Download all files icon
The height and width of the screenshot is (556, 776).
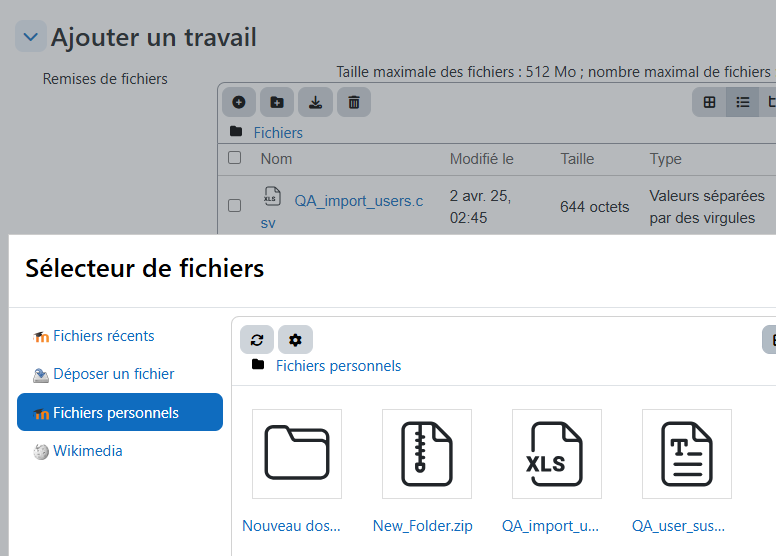315,102
